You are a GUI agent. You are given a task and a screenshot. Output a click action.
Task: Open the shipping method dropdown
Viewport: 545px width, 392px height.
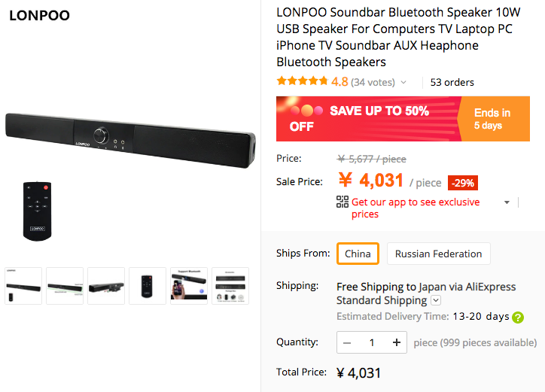pyautogui.click(x=436, y=301)
